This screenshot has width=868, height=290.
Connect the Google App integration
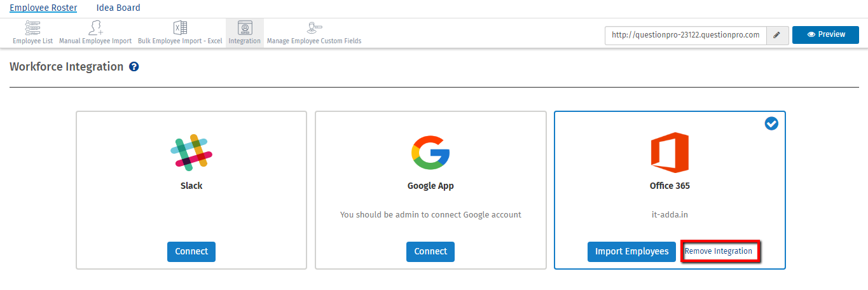coord(431,251)
